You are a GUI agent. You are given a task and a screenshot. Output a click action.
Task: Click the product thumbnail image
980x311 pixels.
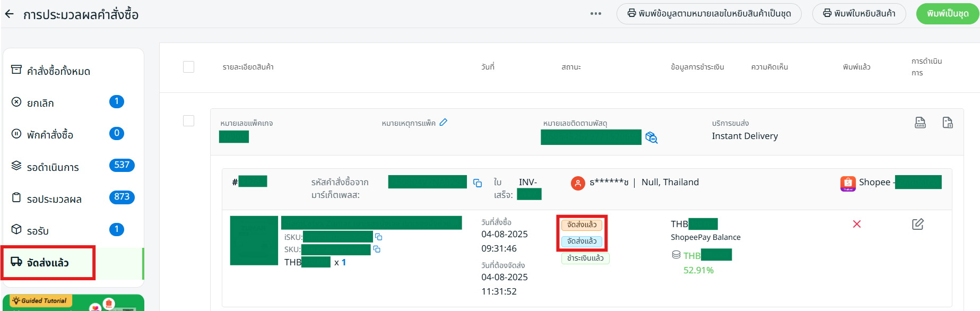(254, 240)
